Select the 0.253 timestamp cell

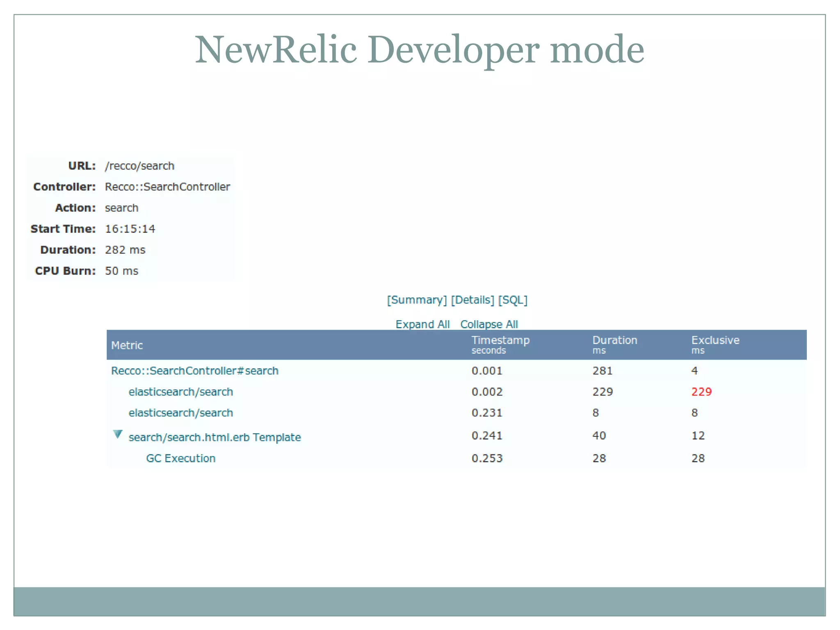click(487, 458)
